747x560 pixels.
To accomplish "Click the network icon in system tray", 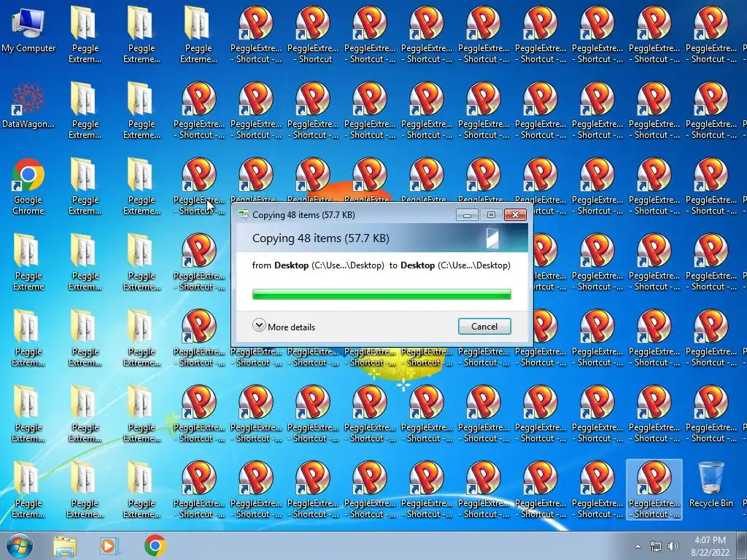I will pyautogui.click(x=656, y=546).
